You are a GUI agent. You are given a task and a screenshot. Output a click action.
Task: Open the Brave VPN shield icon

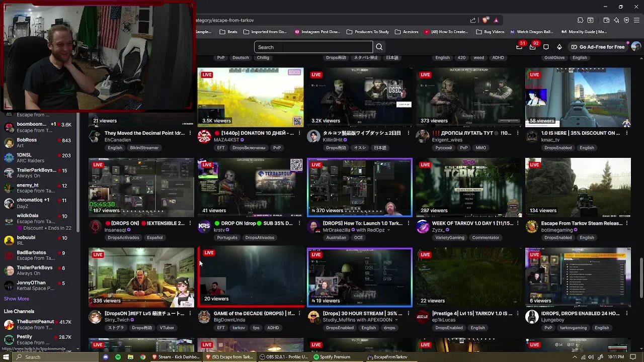[626, 20]
